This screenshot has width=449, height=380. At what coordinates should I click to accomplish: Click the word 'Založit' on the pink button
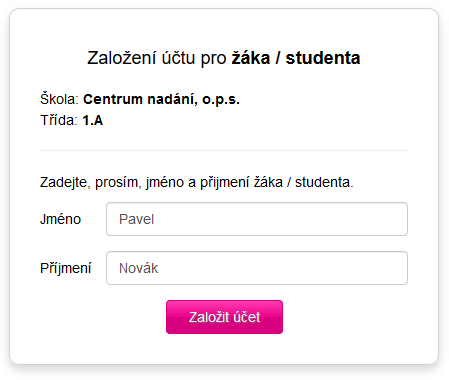[209, 317]
